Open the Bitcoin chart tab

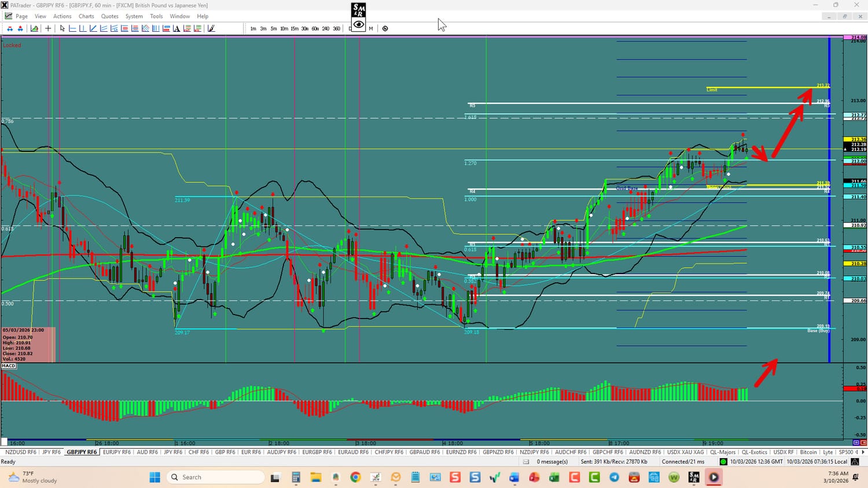pyautogui.click(x=808, y=452)
